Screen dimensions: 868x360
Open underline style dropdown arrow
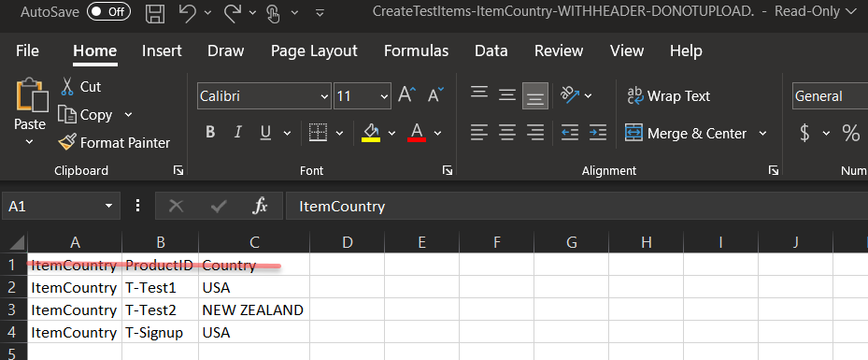click(287, 133)
